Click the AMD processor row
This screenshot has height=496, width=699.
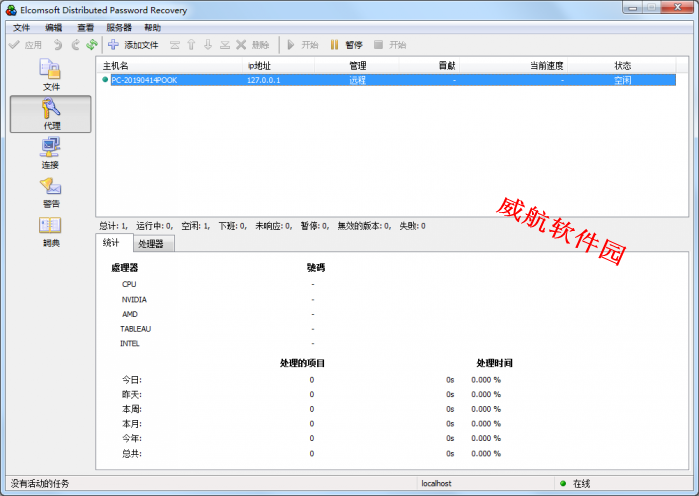(x=130, y=314)
